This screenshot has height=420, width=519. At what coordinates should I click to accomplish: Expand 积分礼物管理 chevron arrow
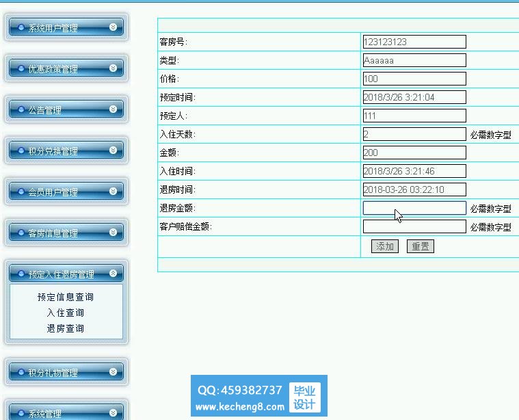tap(114, 371)
